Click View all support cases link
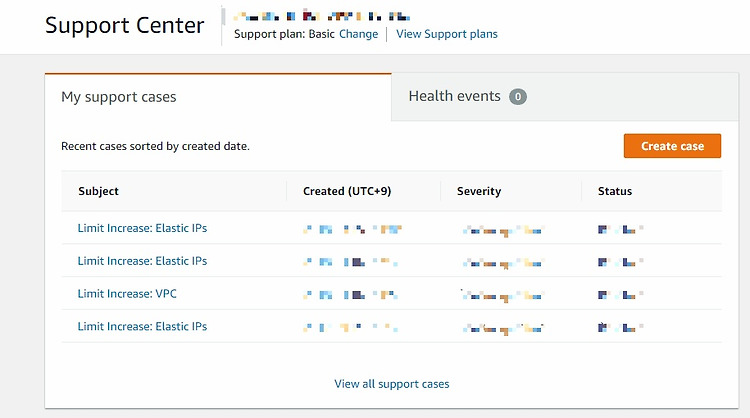This screenshot has width=750, height=418. pos(392,384)
